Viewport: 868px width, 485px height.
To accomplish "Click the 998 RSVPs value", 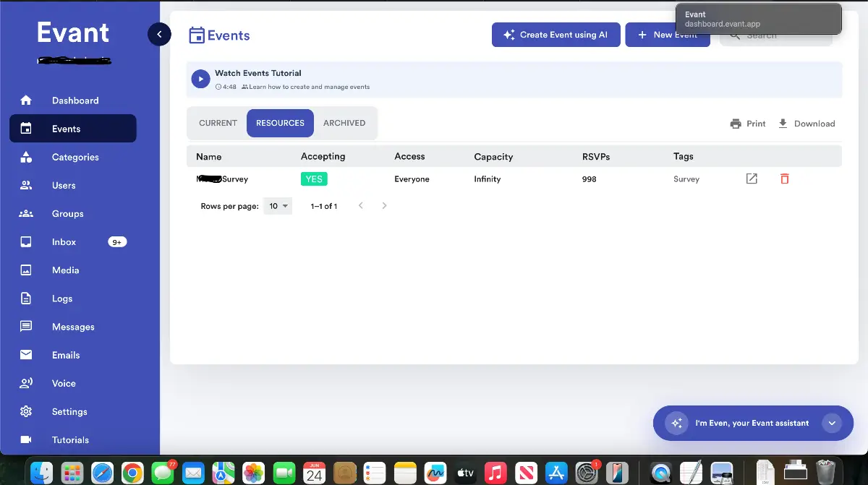I will click(x=589, y=179).
